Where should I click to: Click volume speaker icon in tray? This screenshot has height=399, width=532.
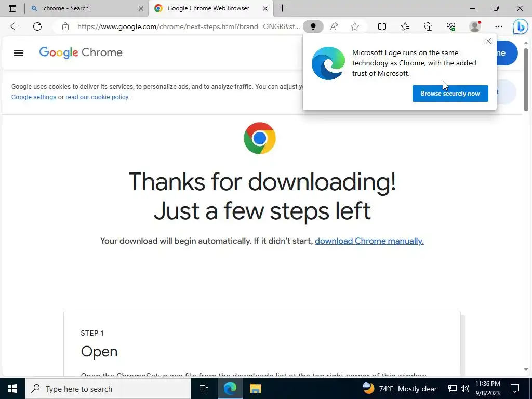pos(465,389)
